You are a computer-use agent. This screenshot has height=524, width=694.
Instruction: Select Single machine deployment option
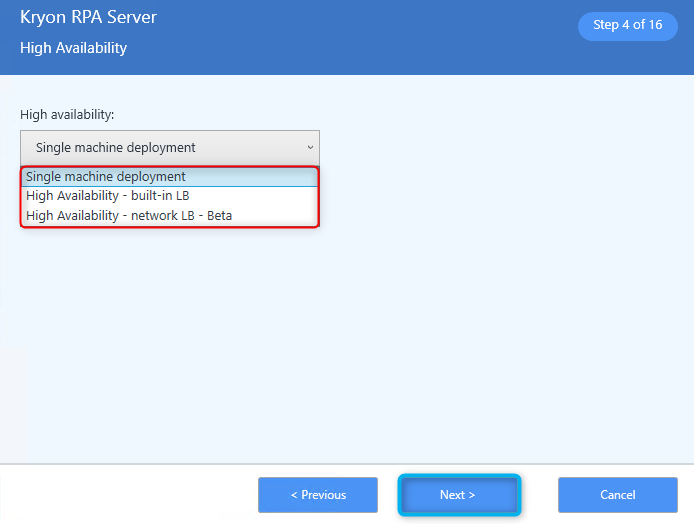[x=170, y=177]
